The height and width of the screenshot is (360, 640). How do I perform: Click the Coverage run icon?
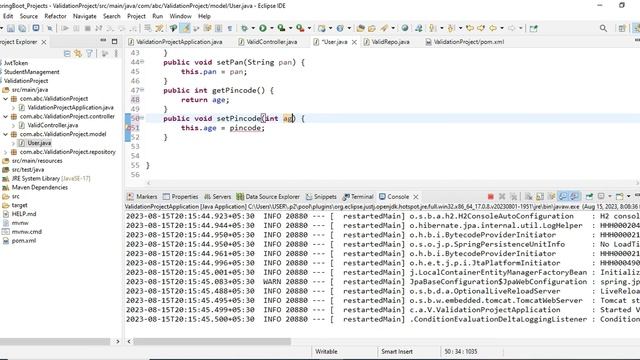click(281, 28)
